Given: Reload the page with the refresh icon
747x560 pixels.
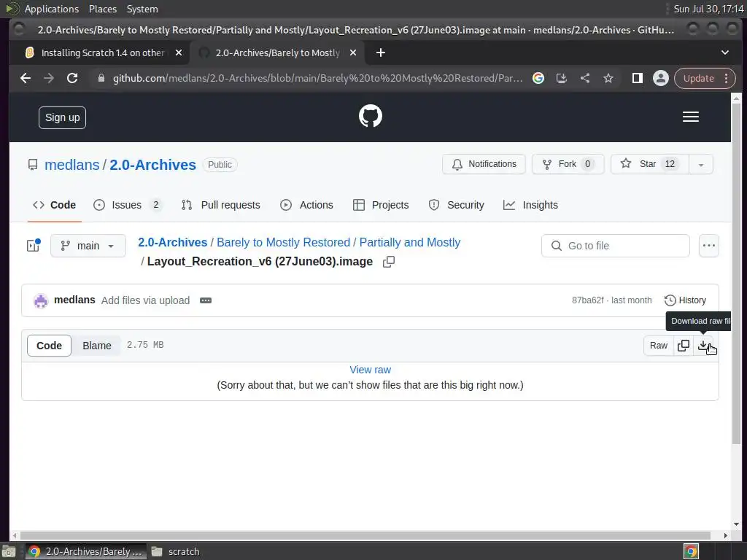Looking at the screenshot, I should click(x=72, y=78).
